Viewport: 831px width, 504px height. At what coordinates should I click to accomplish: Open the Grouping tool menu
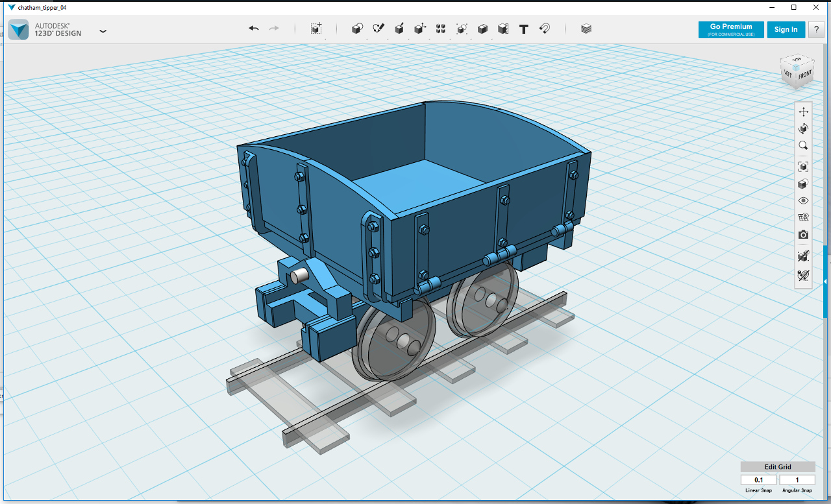coord(462,29)
